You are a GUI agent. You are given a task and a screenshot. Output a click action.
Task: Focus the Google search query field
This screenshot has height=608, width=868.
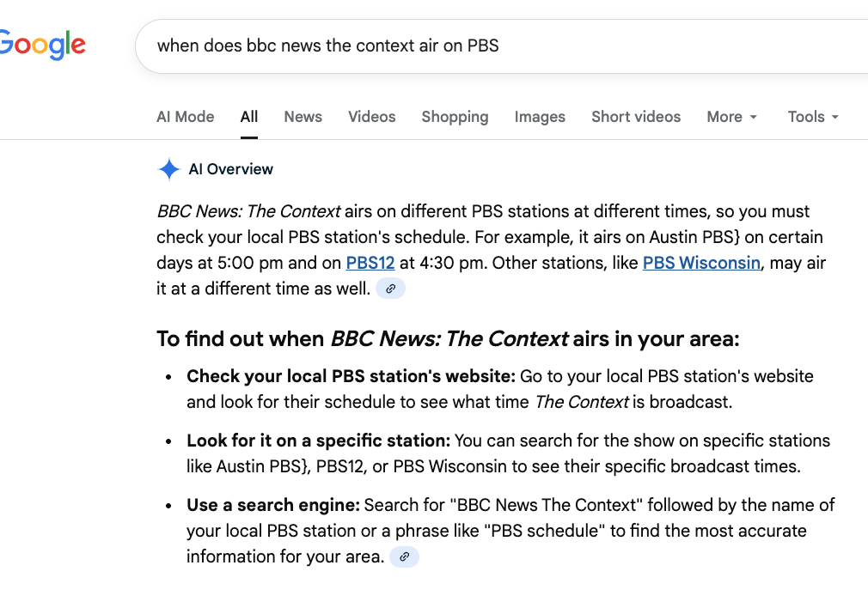pos(498,46)
